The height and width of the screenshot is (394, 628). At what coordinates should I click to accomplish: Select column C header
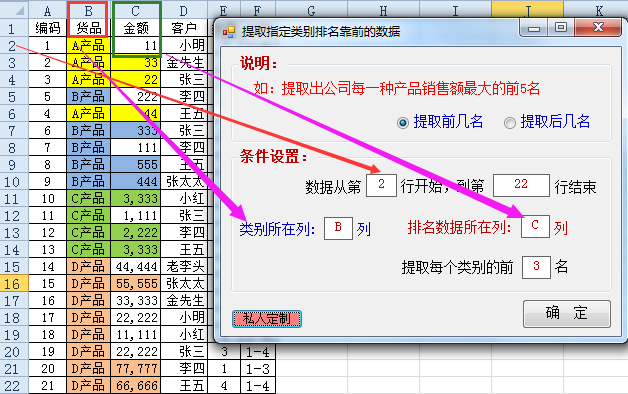click(x=136, y=11)
